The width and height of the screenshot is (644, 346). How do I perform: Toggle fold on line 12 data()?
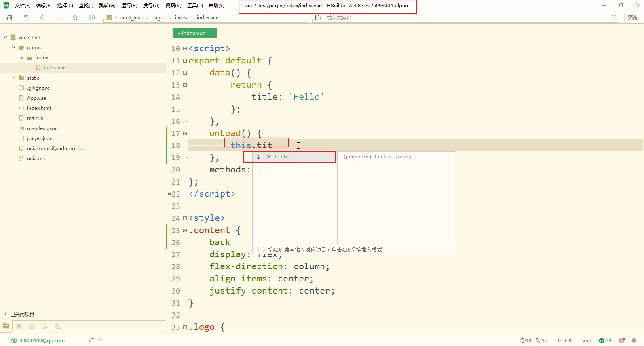(185, 73)
